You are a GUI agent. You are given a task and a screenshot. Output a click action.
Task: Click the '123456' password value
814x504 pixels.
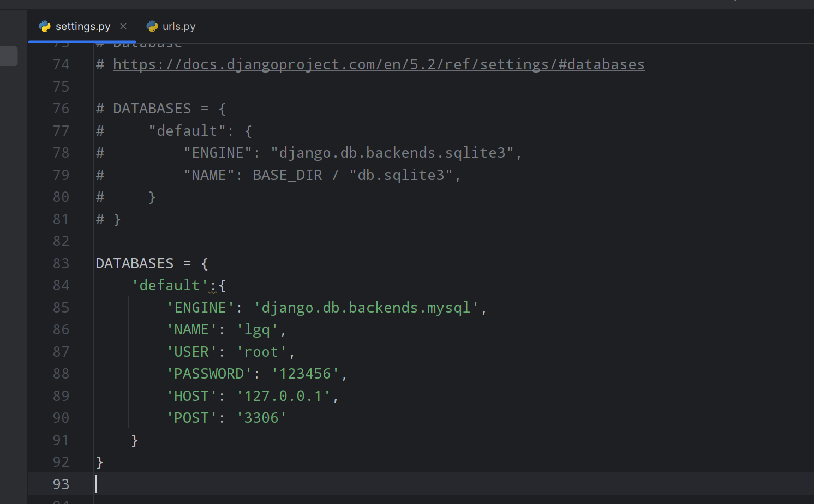point(305,374)
